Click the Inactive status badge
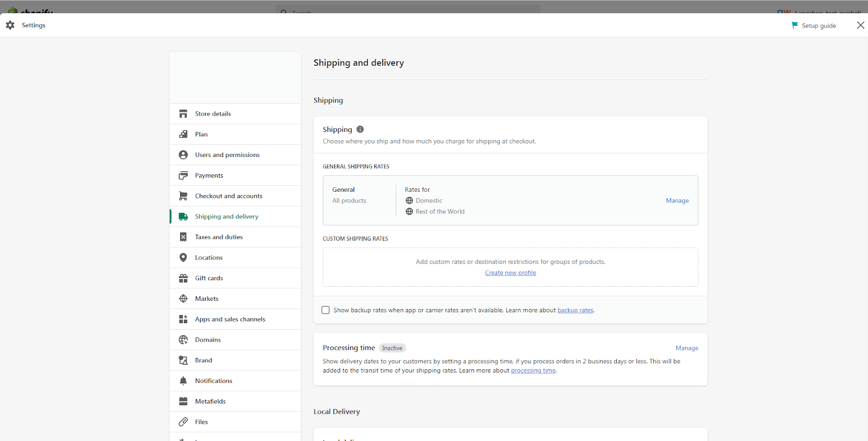 pos(392,348)
